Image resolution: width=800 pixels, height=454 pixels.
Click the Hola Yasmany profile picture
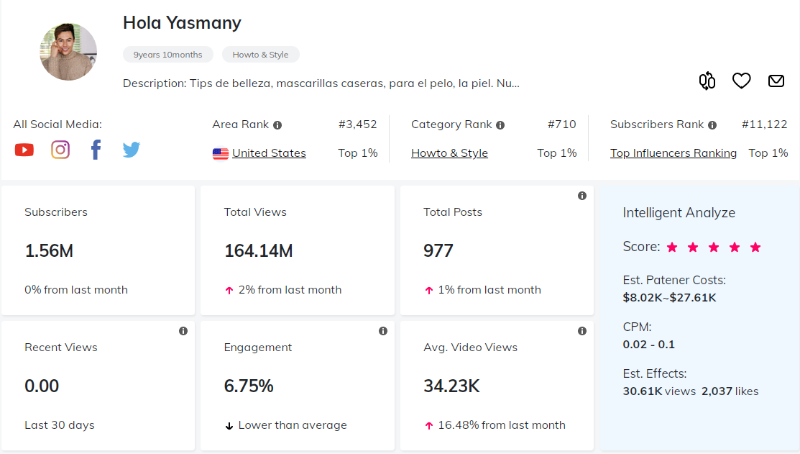pos(68,52)
